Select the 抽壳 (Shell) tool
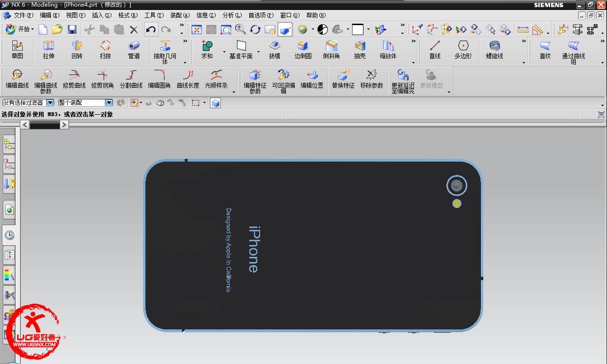 360,50
